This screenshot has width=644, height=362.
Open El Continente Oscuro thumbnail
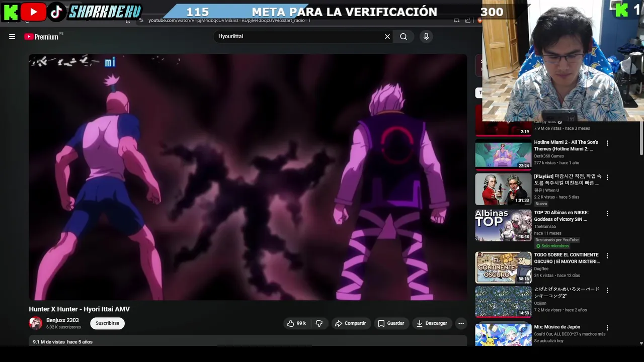pos(503,267)
